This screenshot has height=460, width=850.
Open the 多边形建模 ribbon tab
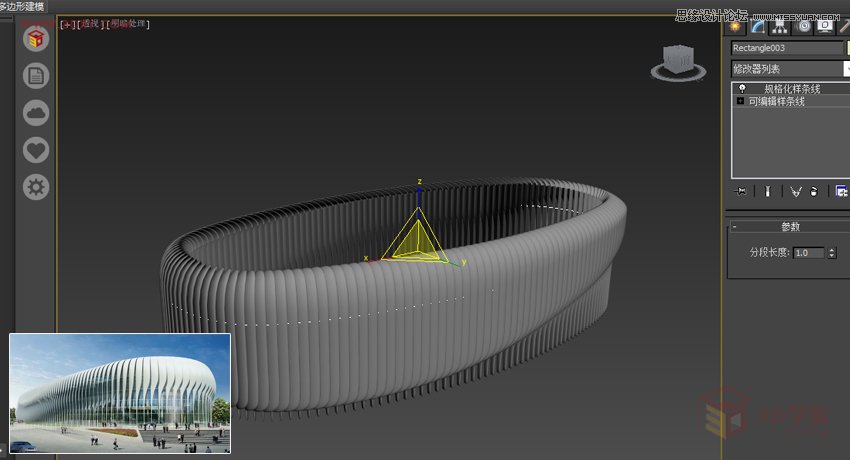22,6
